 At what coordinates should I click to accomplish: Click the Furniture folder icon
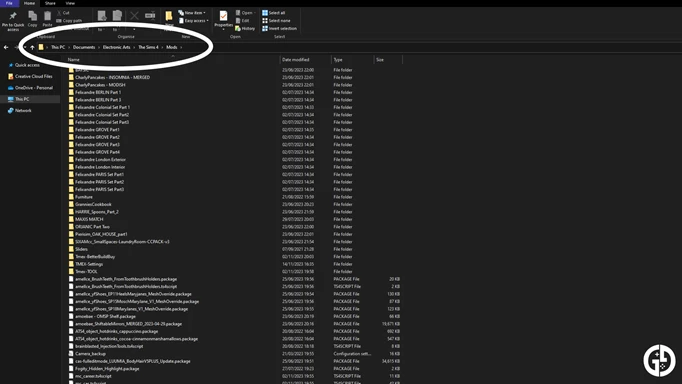tap(71, 197)
